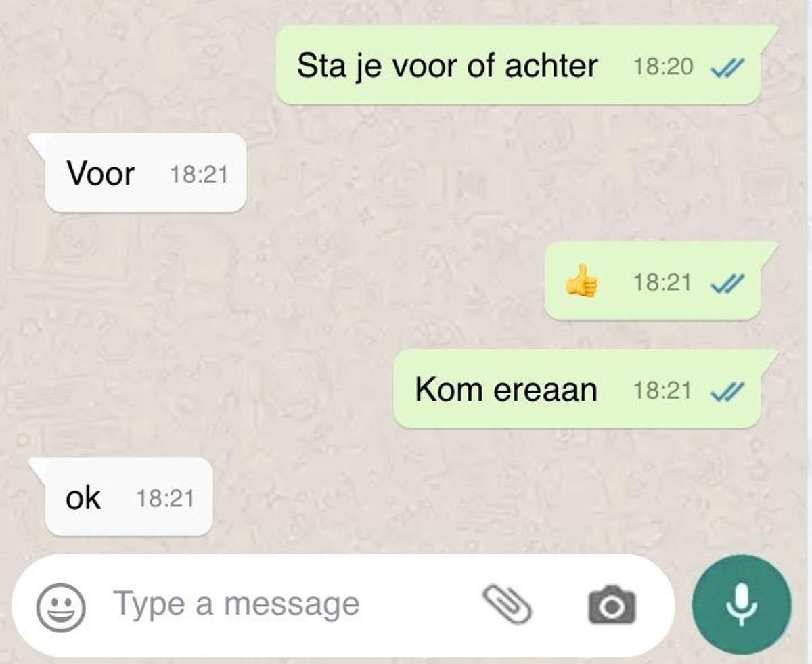Click the 18:21 timestamp next to 'Voor'
This screenshot has width=812, height=664.
(x=198, y=175)
